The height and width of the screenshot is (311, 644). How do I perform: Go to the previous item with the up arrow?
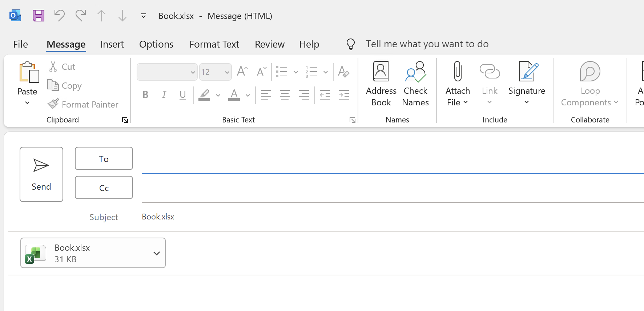click(x=101, y=16)
